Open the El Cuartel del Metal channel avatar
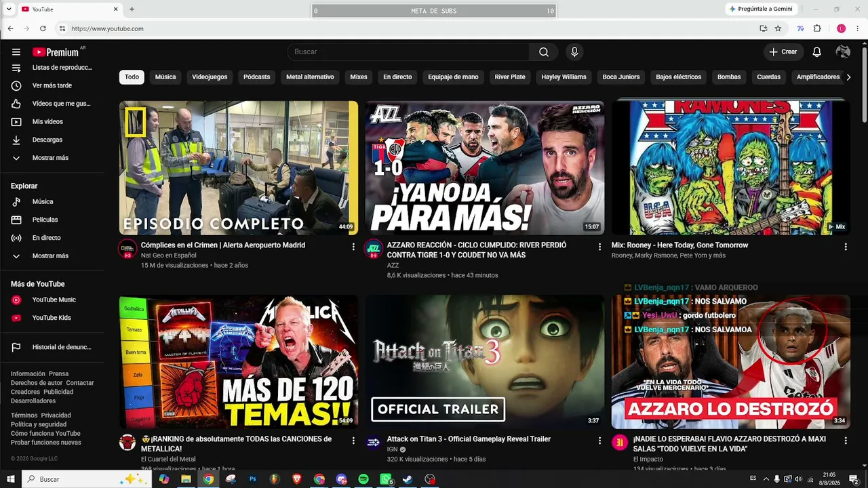868x488 pixels. 127,443
